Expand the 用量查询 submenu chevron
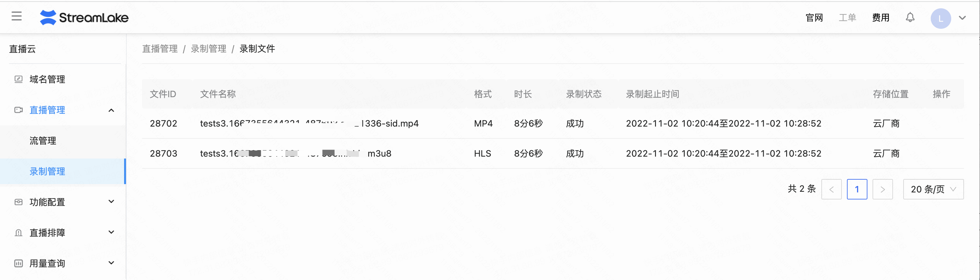Image resolution: width=980 pixels, height=280 pixels. [x=111, y=263]
